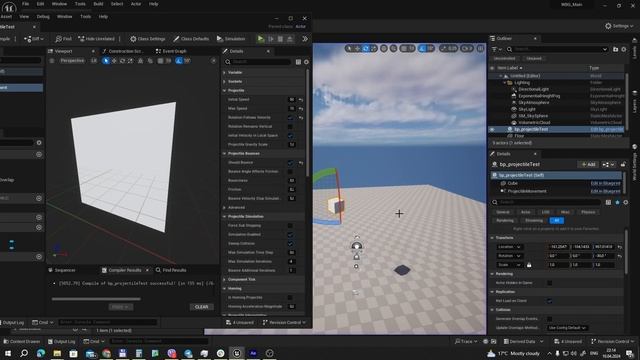Screen dimensions: 640x360
Task: Switch to Viewport tab
Action: 63,51
